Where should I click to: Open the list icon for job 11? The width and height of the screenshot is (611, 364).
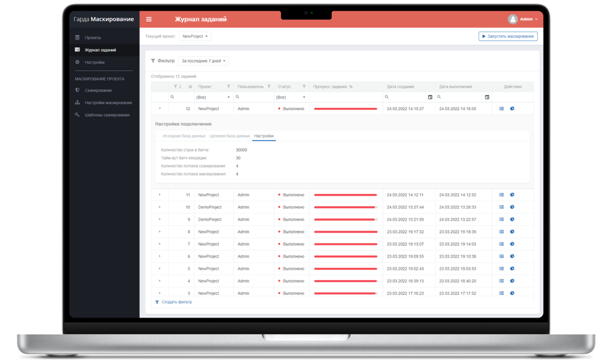[502, 195]
